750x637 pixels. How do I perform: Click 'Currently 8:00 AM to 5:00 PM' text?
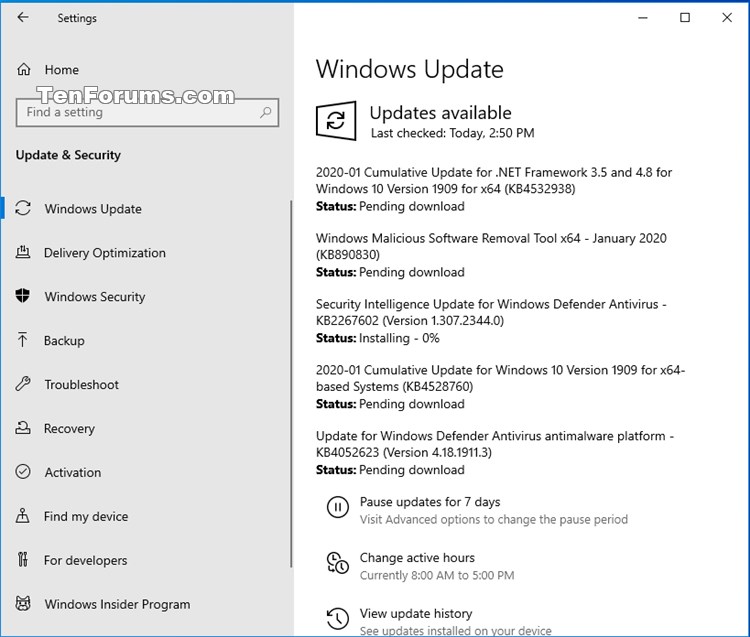pos(437,575)
